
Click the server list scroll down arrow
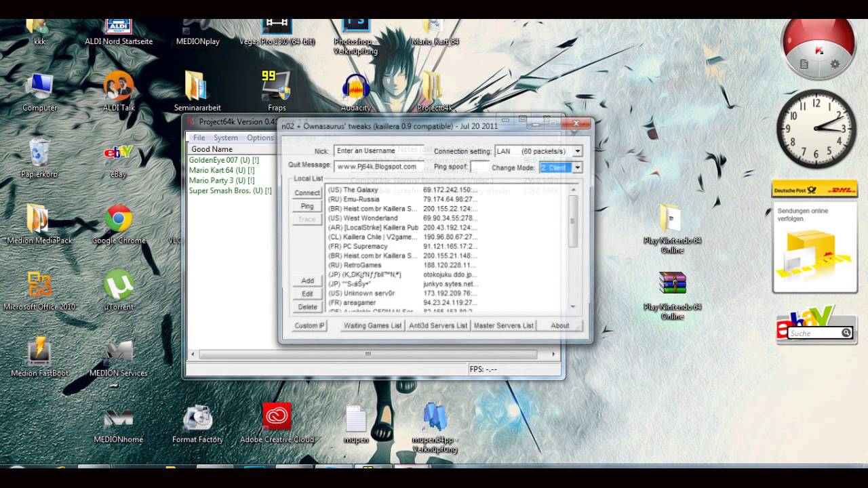(572, 307)
